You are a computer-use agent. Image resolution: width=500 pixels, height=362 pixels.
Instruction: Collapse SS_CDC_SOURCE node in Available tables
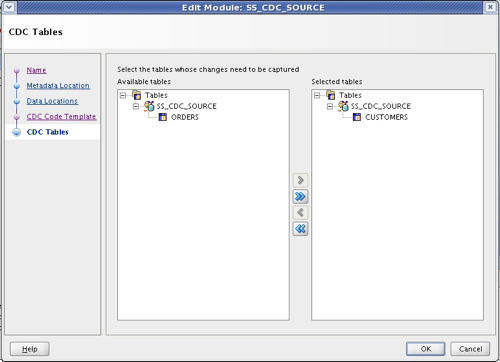click(136, 106)
